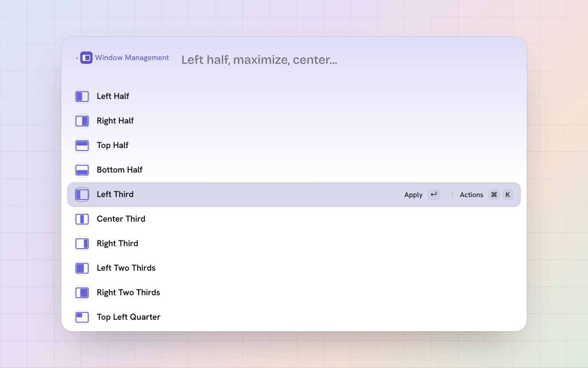
Task: Select the Left Two Thirds command
Action: 294,268
